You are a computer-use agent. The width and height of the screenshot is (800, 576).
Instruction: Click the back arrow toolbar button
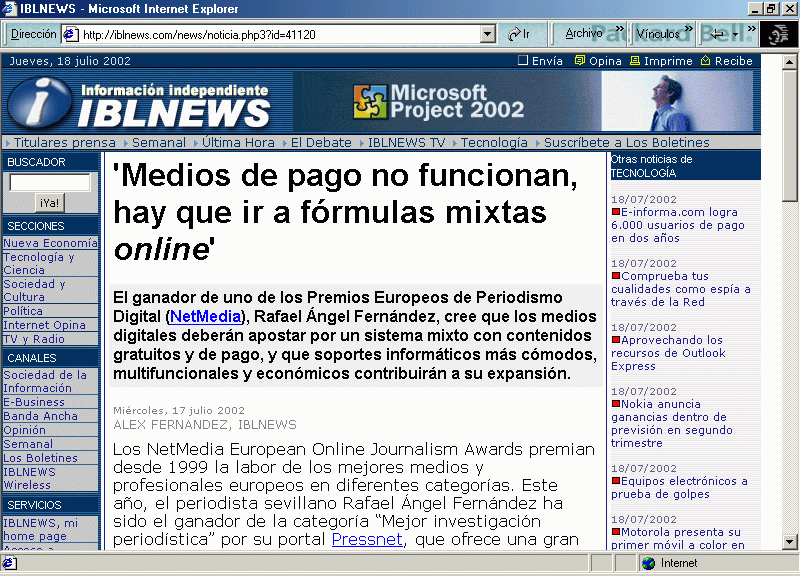(717, 34)
